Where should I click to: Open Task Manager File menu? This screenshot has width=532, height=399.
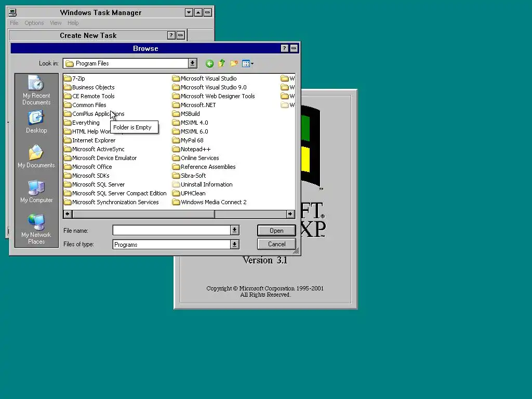[x=14, y=23]
